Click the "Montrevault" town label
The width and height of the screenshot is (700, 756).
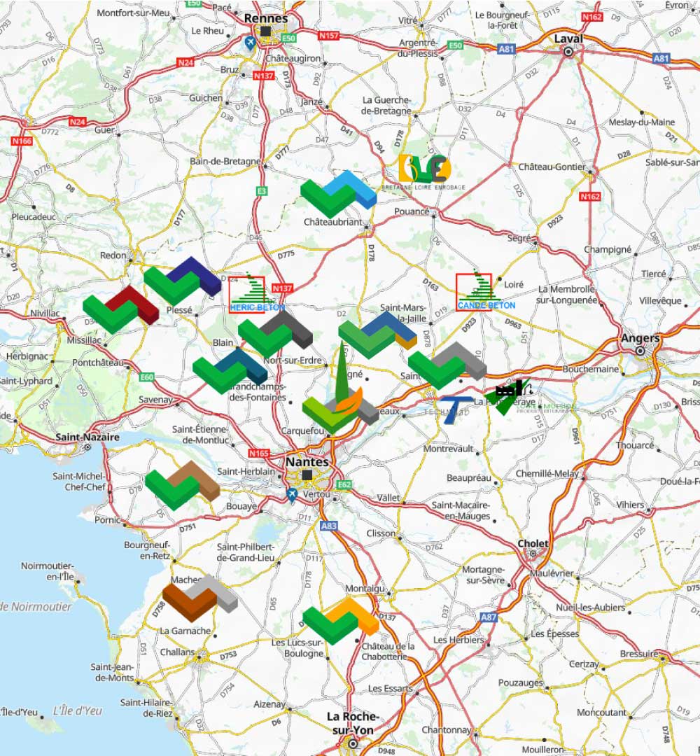point(448,449)
